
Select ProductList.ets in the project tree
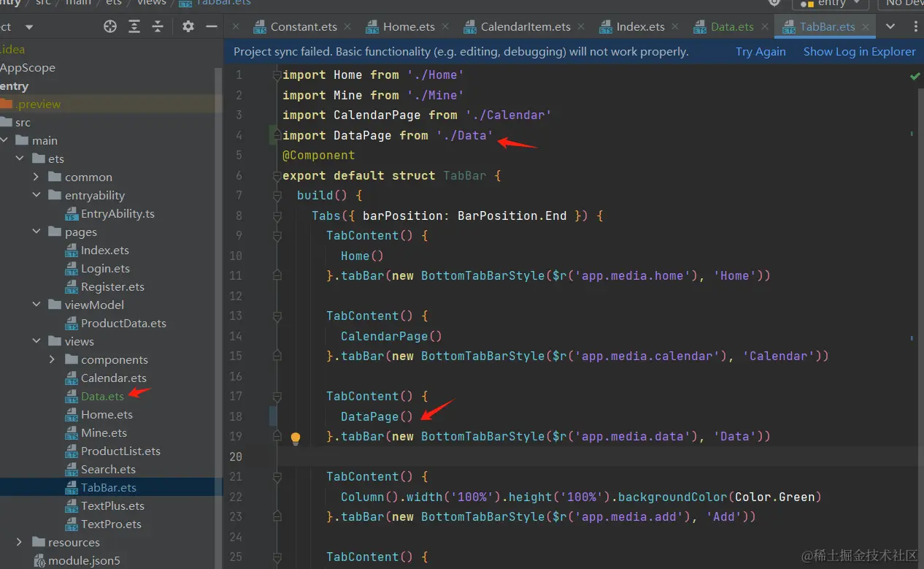tap(120, 451)
